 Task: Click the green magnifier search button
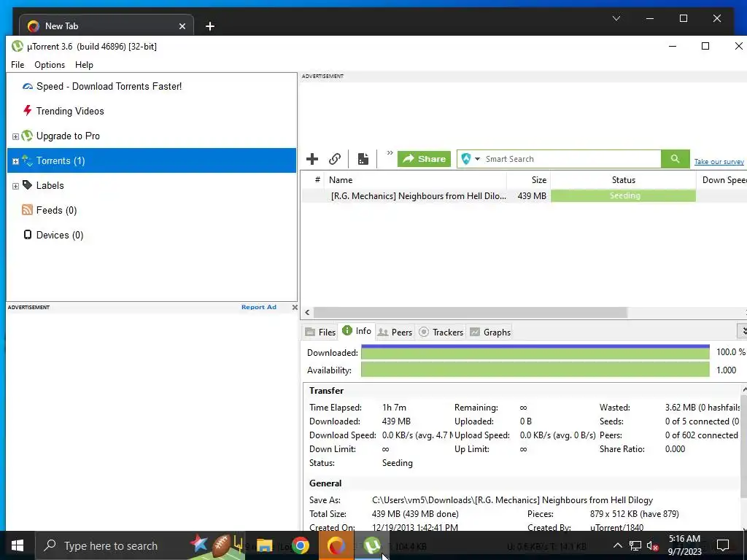point(675,159)
